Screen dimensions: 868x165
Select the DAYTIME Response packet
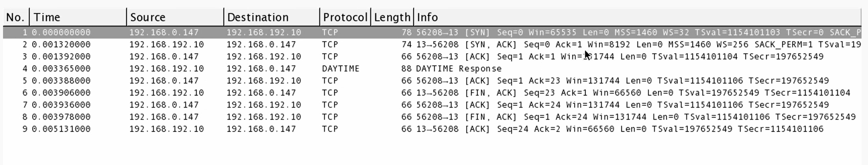coord(459,69)
